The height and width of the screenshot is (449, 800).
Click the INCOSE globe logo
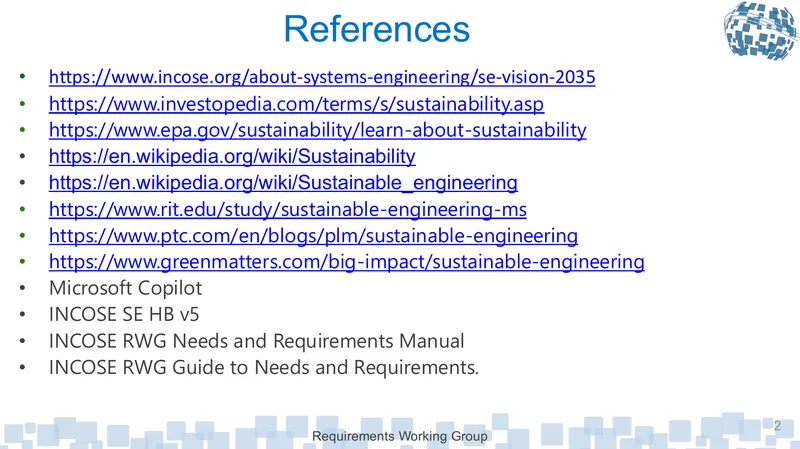click(761, 30)
